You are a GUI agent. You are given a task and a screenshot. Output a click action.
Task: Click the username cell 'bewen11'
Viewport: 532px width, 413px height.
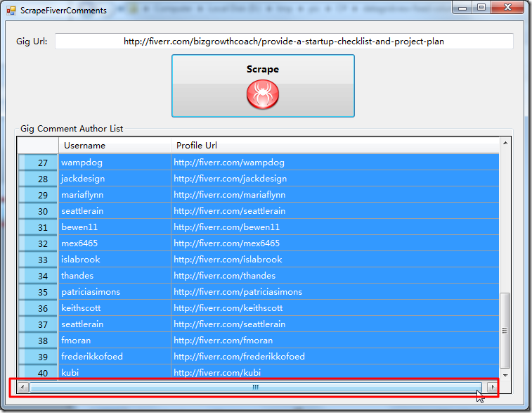(x=115, y=227)
